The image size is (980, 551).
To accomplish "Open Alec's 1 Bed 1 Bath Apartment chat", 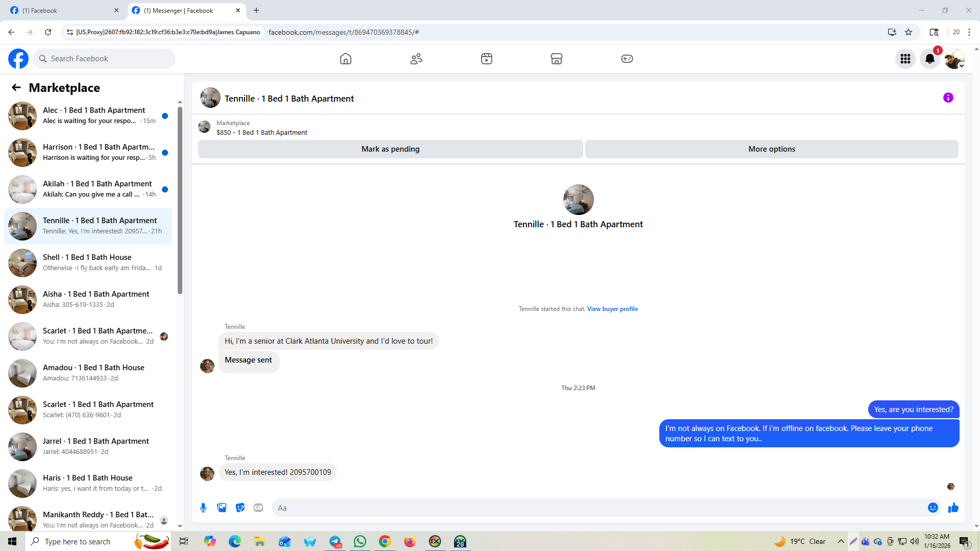I will (88, 116).
